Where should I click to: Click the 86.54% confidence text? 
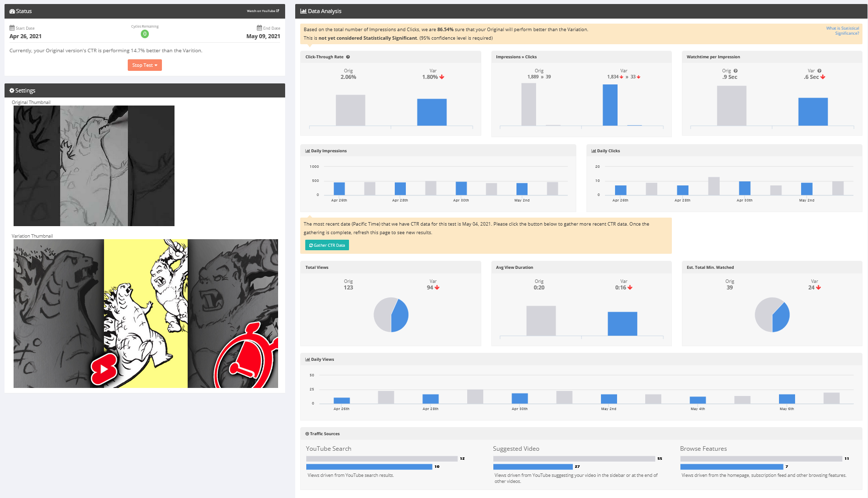446,30
